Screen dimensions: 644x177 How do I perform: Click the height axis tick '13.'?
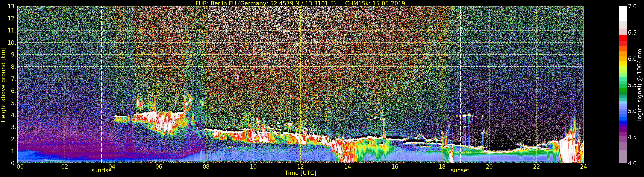(12, 6)
